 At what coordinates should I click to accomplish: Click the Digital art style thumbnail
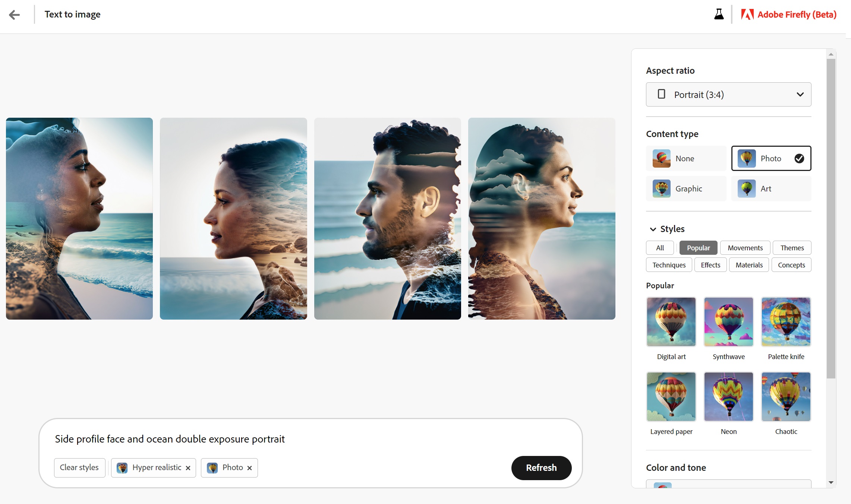[x=671, y=321]
